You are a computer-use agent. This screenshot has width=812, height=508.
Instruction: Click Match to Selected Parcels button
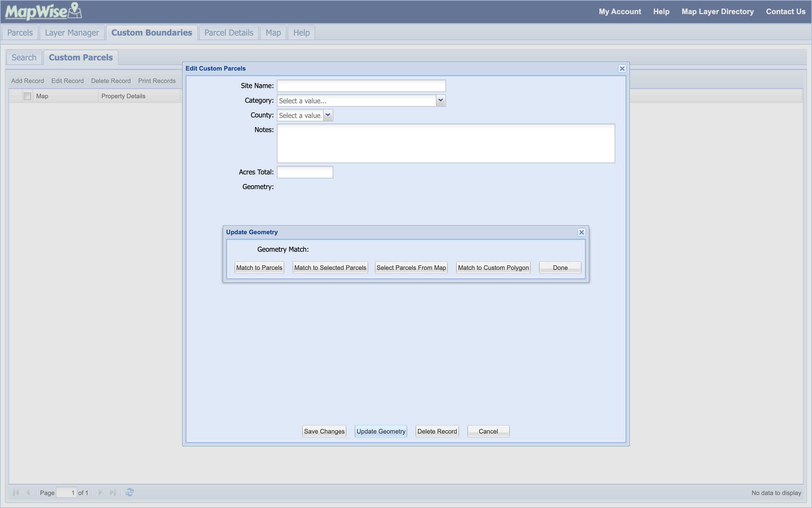pos(330,268)
